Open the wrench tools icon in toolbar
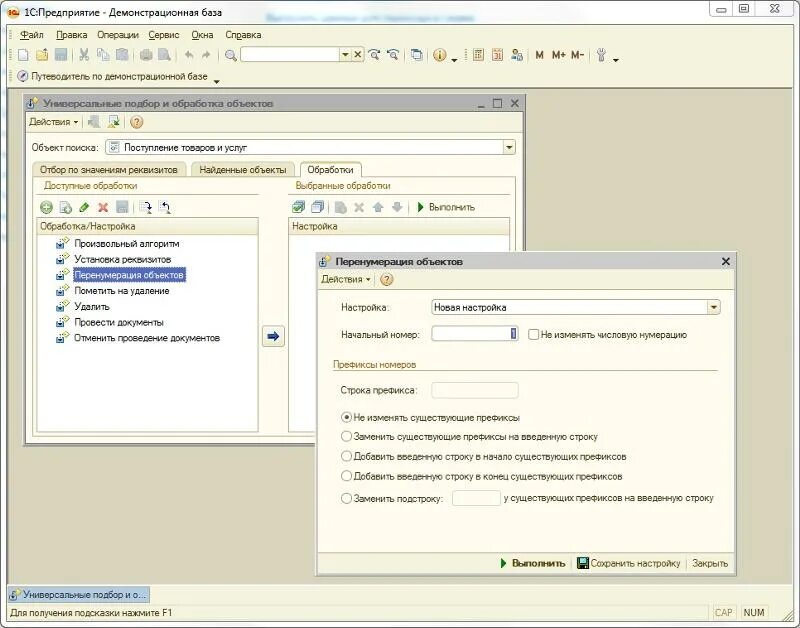The image size is (800, 628). coord(602,55)
